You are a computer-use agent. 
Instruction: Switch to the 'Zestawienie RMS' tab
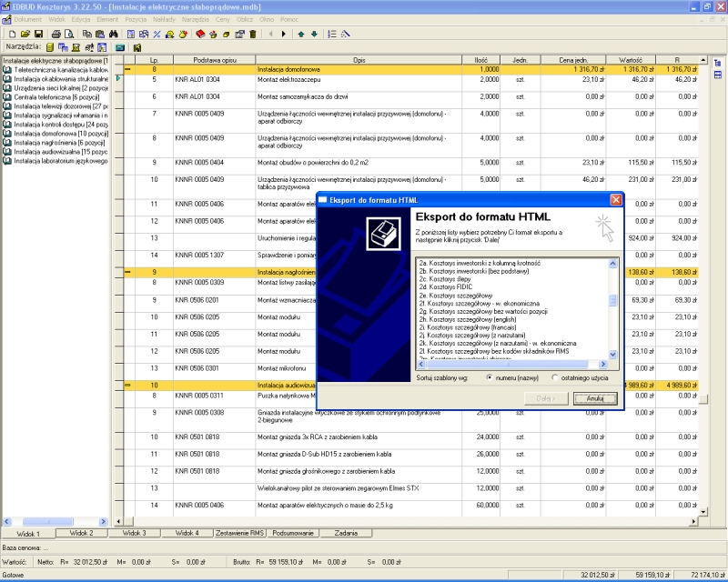(x=240, y=533)
